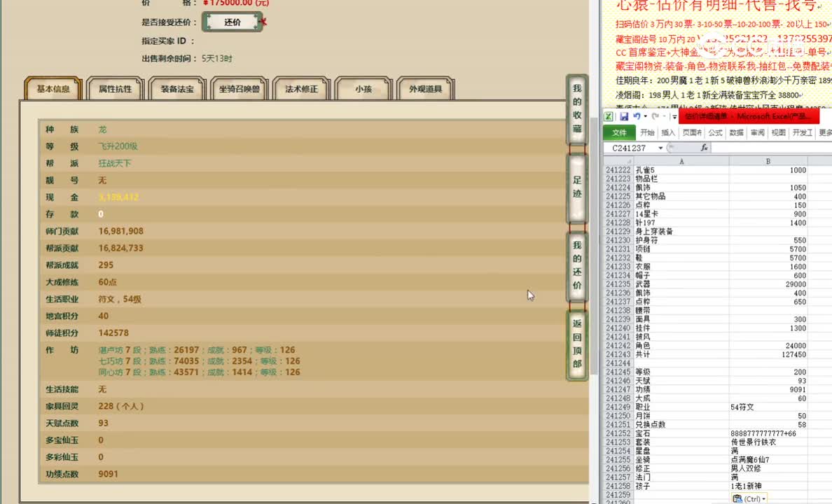Click the 功绩点数 value 9091
Screen dimensions: 832x504
point(109,475)
